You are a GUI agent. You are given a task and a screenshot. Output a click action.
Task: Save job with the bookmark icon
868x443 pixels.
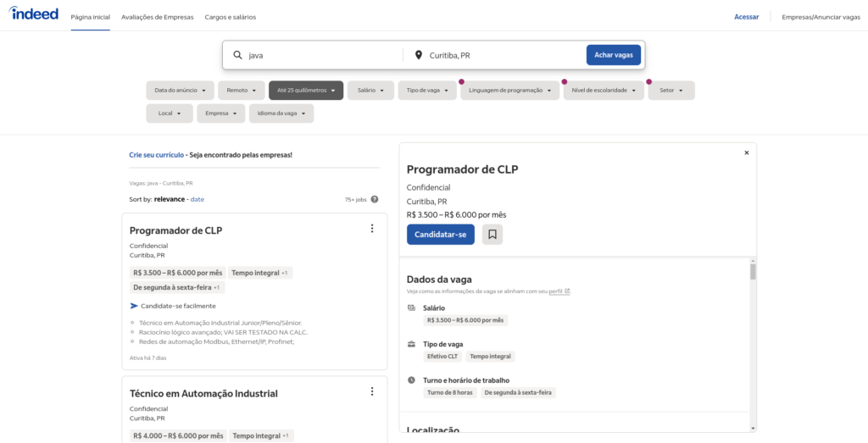[x=492, y=235]
